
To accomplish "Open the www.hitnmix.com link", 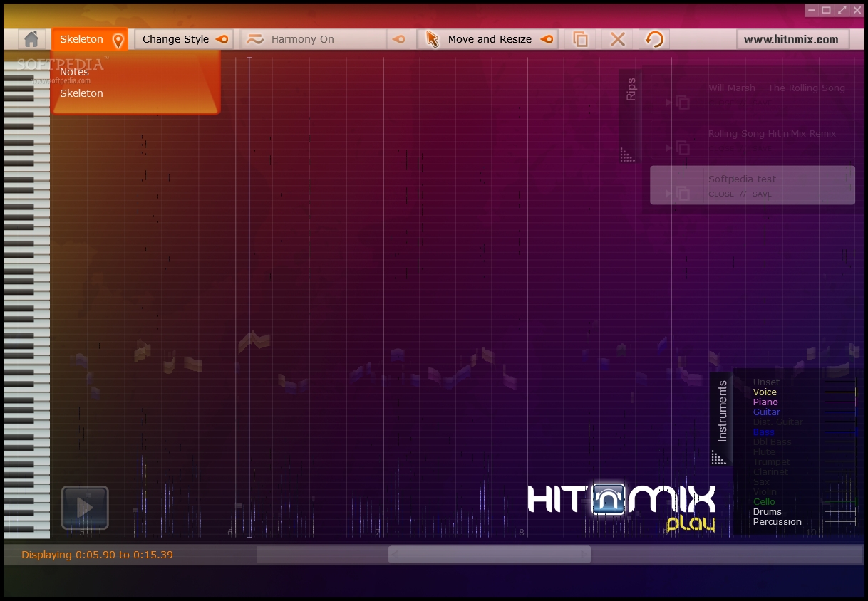I will coord(791,40).
